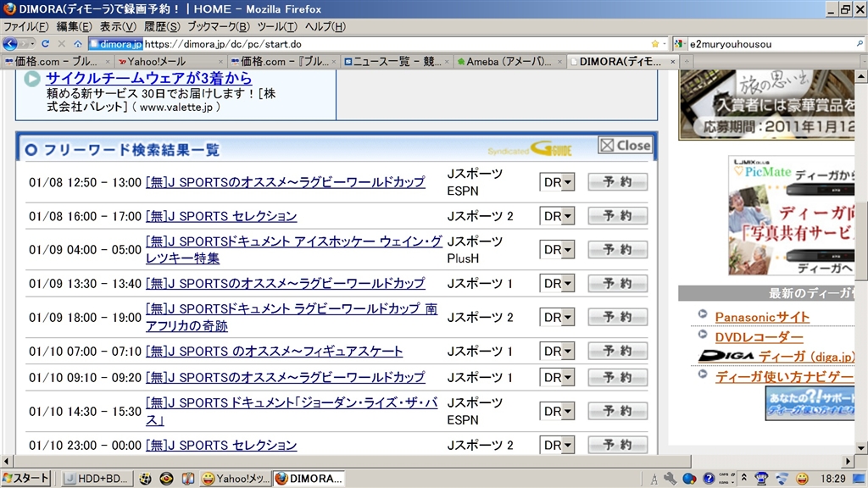Screen dimensions: 868x488
Task: Open J SPORTS アイスホッケー ウェイン・グレツキー特集 link
Action: (293, 250)
